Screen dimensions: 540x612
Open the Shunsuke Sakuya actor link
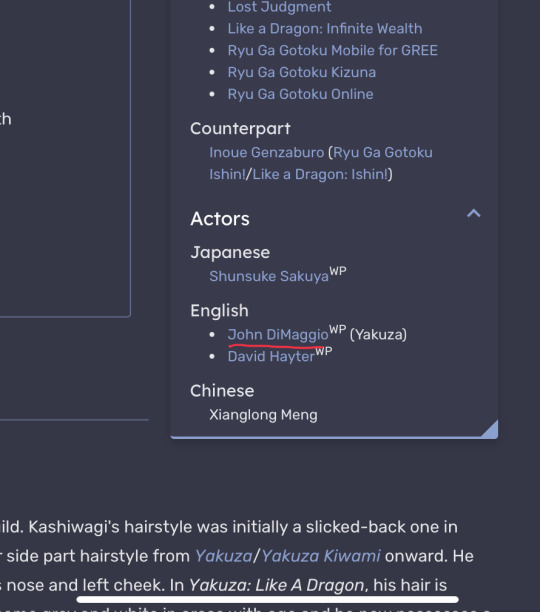[269, 276]
